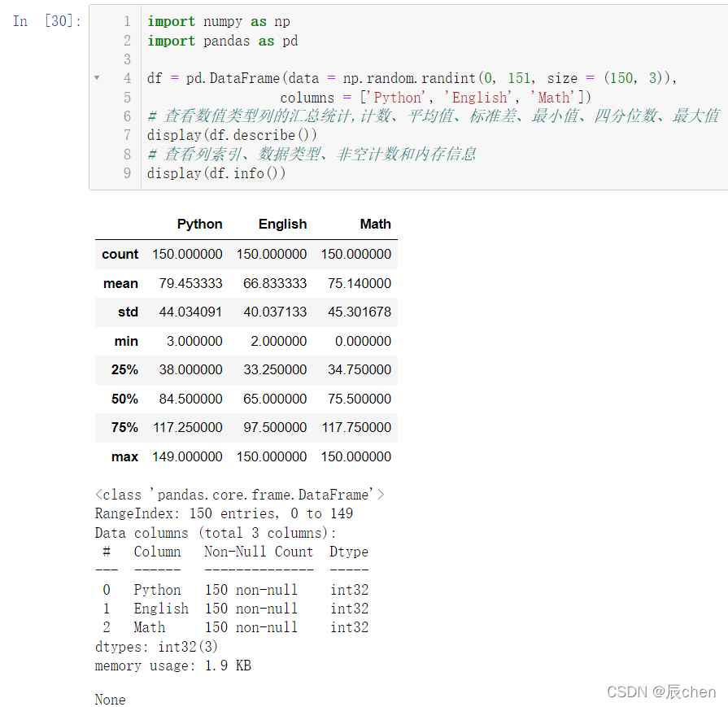Click English mean value 66.833333
Image resolution: width=728 pixels, height=707 pixels.
tap(275, 283)
